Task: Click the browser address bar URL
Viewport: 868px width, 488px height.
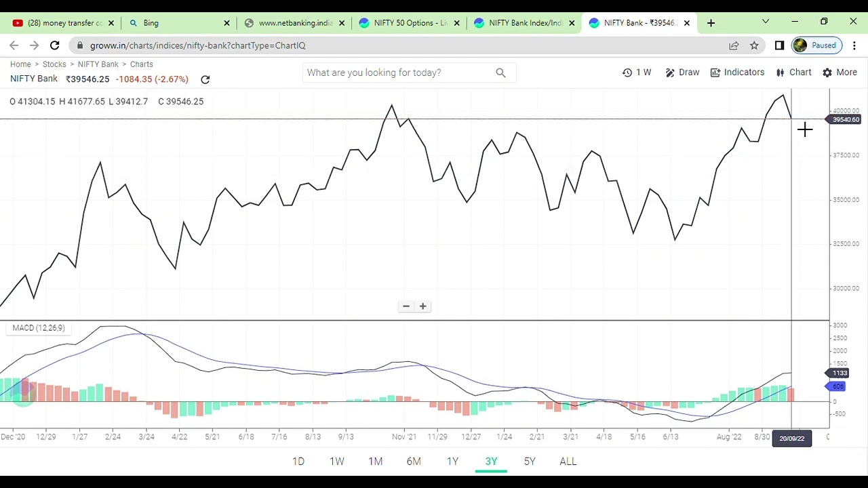Action: pyautogui.click(x=197, y=45)
